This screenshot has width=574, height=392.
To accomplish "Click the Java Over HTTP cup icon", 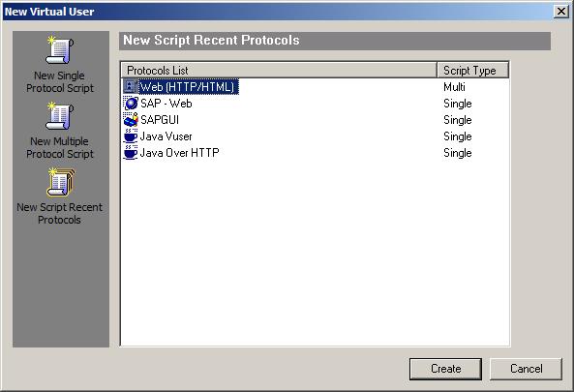I will pos(131,153).
